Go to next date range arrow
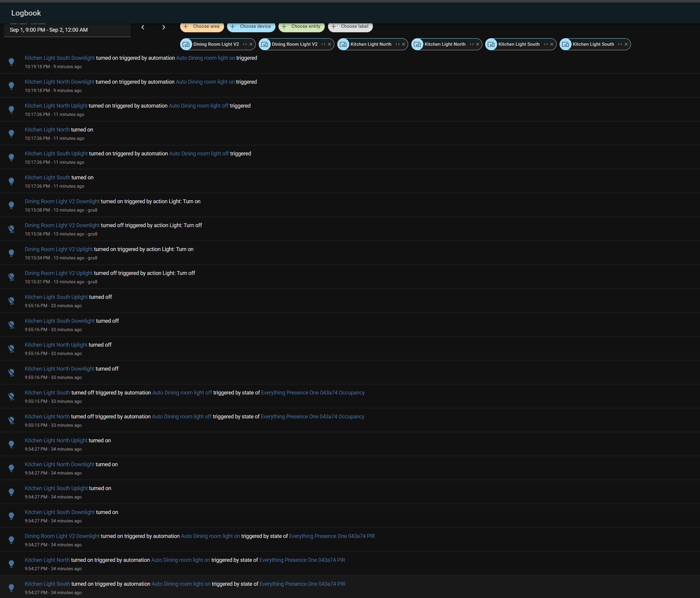The image size is (700, 598). 163,27
